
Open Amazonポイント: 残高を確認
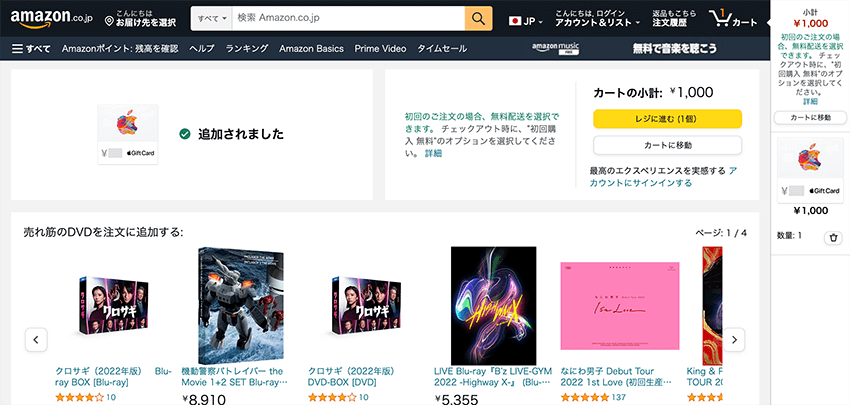120,49
